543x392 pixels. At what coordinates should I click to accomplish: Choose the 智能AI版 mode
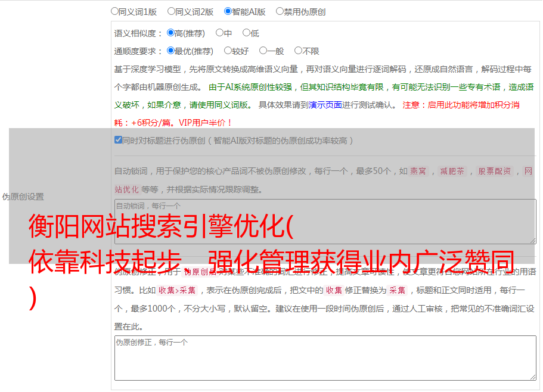[228, 11]
